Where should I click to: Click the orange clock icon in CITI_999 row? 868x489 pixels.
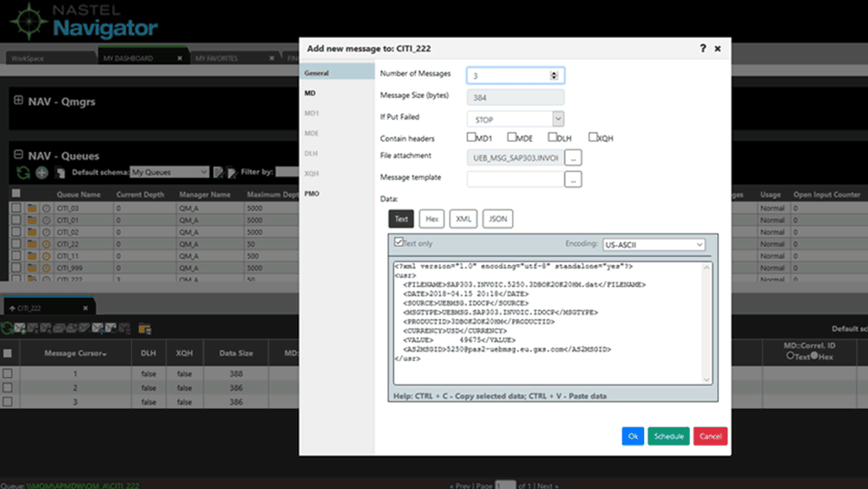(47, 268)
